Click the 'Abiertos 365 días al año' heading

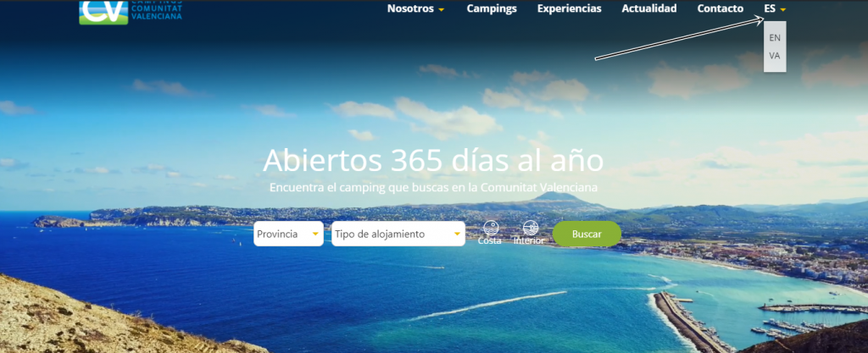pos(433,160)
